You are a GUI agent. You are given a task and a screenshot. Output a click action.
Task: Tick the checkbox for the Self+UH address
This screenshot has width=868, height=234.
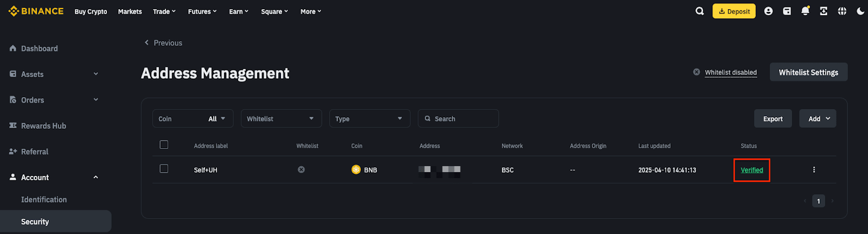(164, 169)
